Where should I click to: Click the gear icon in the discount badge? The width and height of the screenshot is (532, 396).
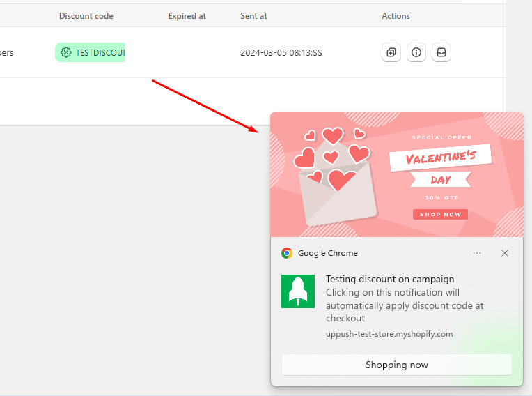(x=66, y=52)
